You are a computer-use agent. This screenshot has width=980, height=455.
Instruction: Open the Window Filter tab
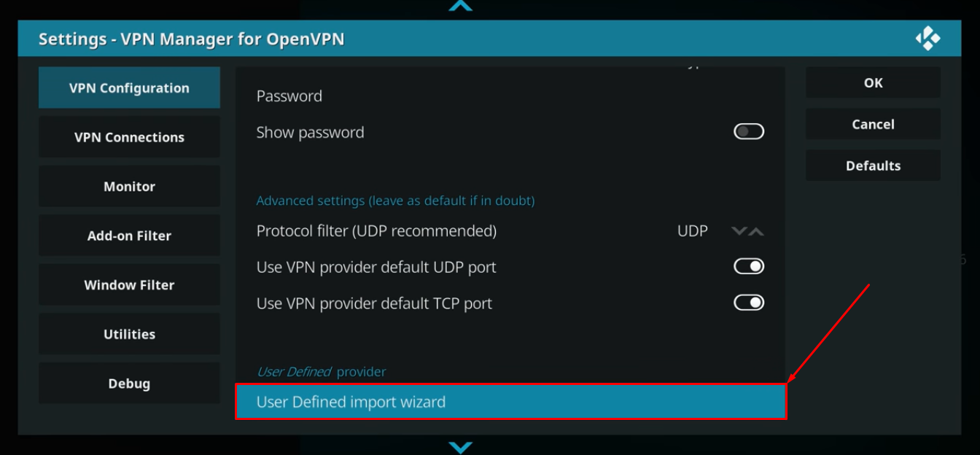click(129, 285)
